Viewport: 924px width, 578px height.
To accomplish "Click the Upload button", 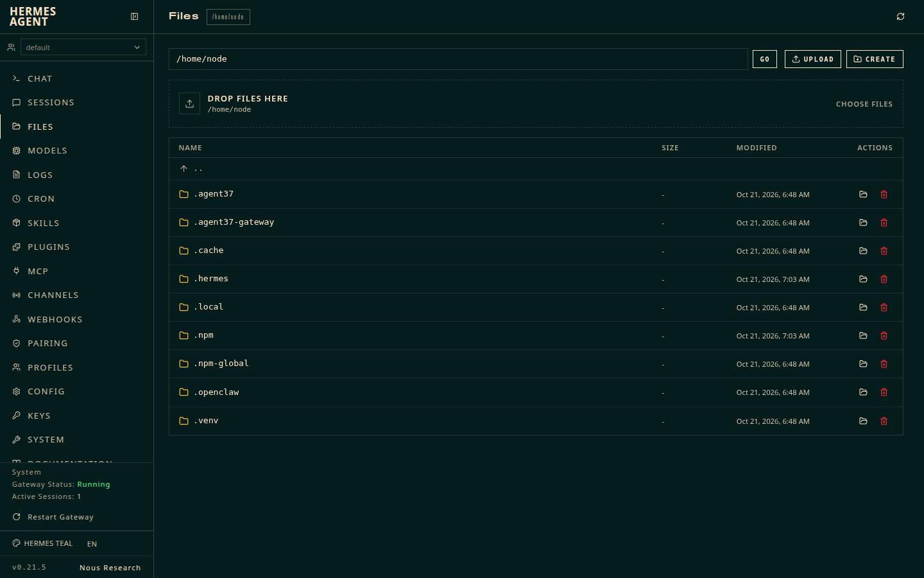I will [813, 59].
